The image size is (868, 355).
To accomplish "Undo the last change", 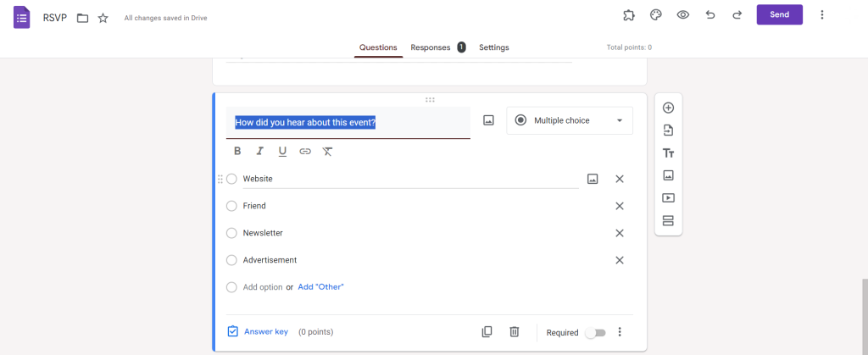I will [x=710, y=15].
